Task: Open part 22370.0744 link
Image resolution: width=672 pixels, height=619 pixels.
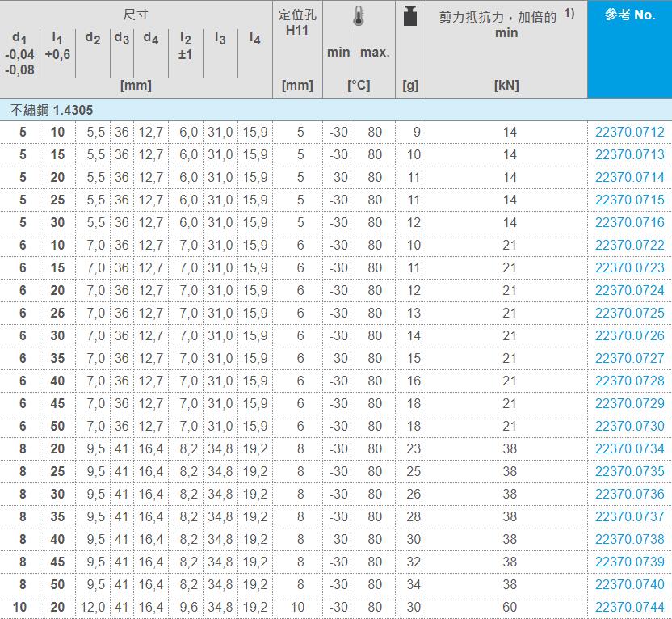Action: pos(629,607)
